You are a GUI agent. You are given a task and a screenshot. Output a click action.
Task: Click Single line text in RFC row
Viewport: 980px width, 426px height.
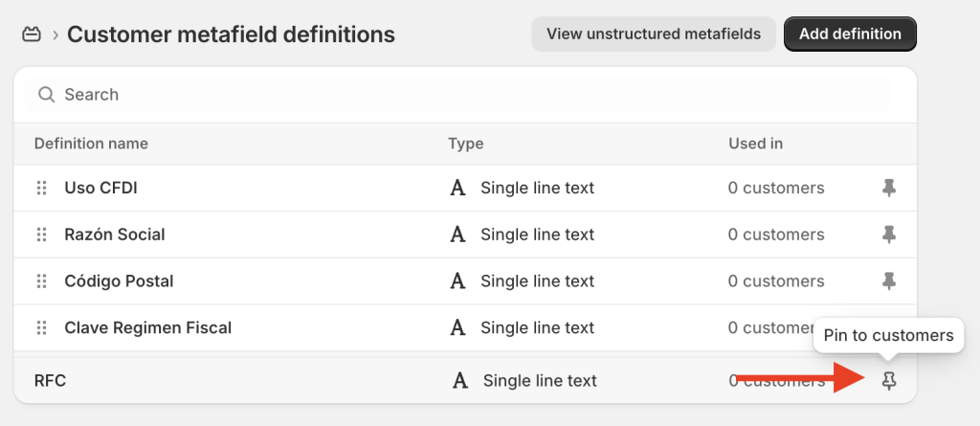click(x=540, y=380)
